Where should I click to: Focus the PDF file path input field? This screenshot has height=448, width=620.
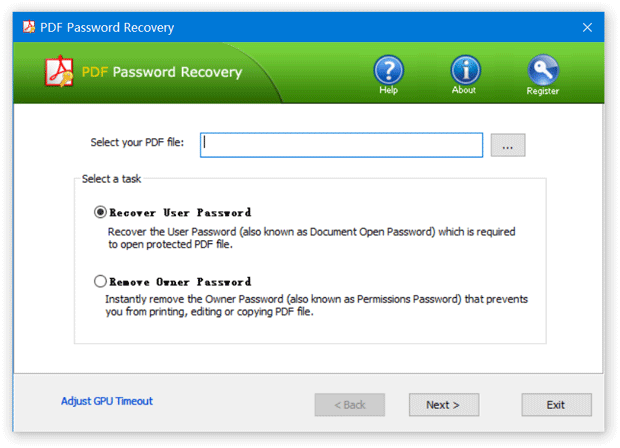point(341,145)
